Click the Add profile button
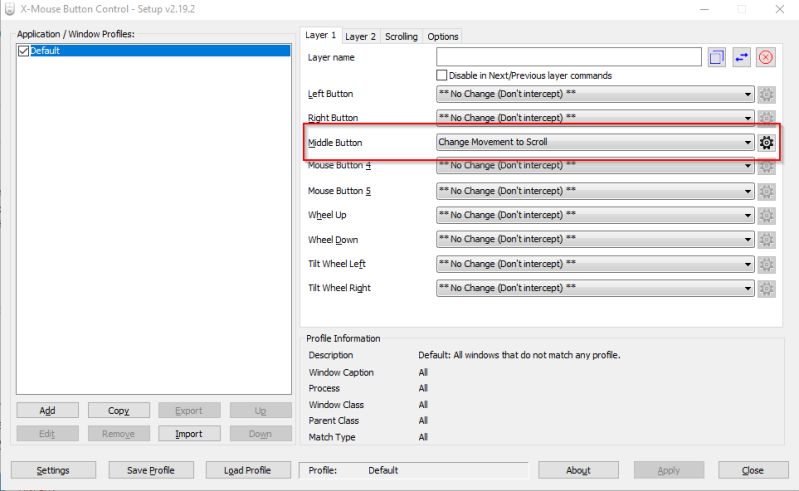This screenshot has height=491, width=799. point(47,411)
